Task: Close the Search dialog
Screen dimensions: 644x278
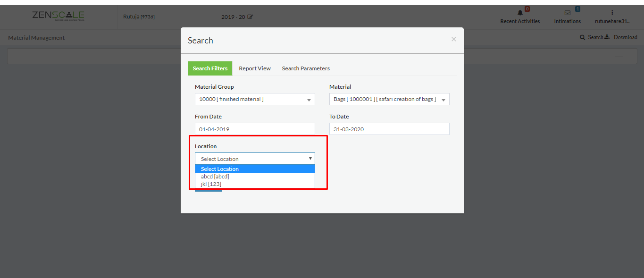Action: (x=453, y=39)
